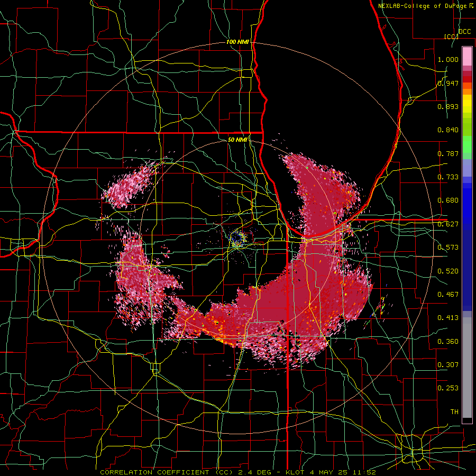Image resolution: width=476 pixels, height=476 pixels.
Task: Click the 0.840 scale value
Action: click(x=448, y=130)
